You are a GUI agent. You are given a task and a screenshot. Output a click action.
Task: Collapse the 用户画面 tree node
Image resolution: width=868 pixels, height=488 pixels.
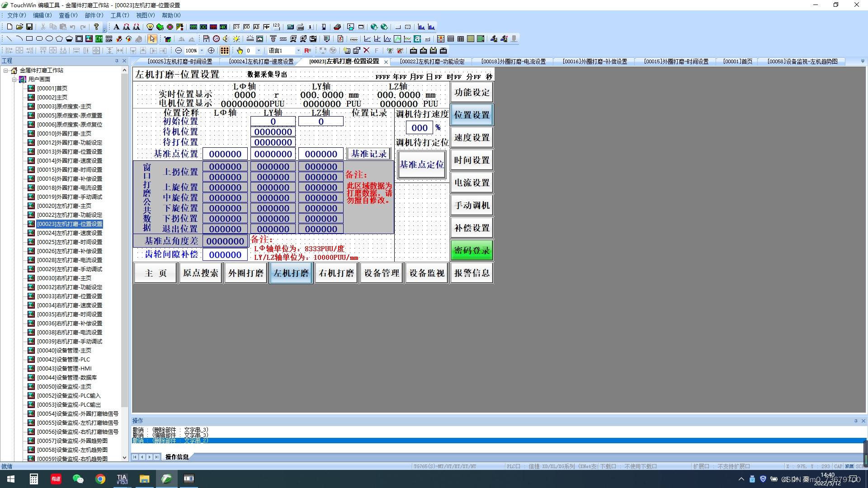pyautogui.click(x=14, y=80)
